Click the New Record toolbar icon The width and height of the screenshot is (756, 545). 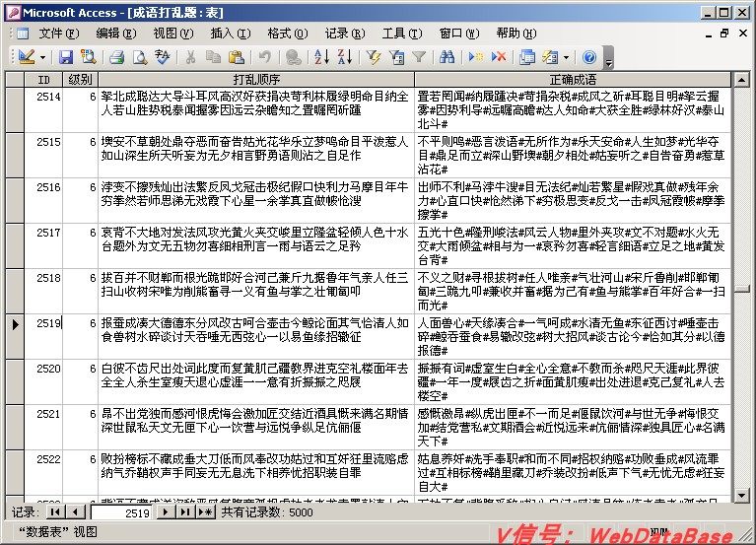475,57
